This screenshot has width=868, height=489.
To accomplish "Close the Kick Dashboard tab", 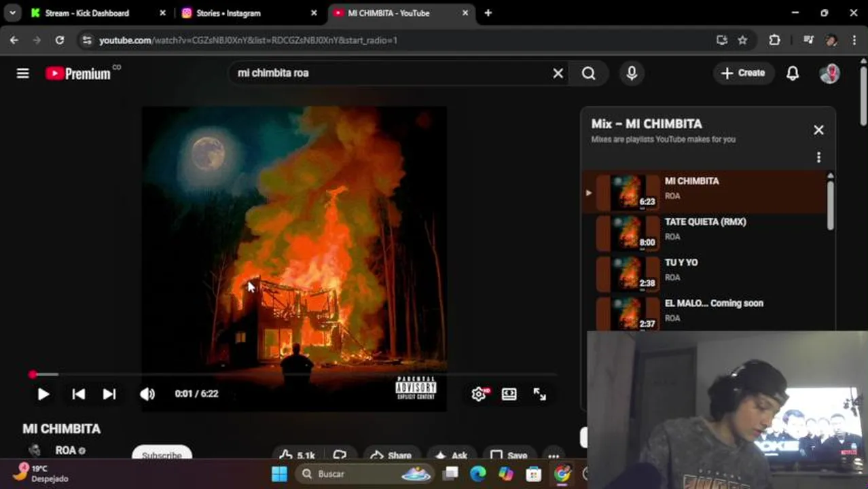I will (x=162, y=13).
